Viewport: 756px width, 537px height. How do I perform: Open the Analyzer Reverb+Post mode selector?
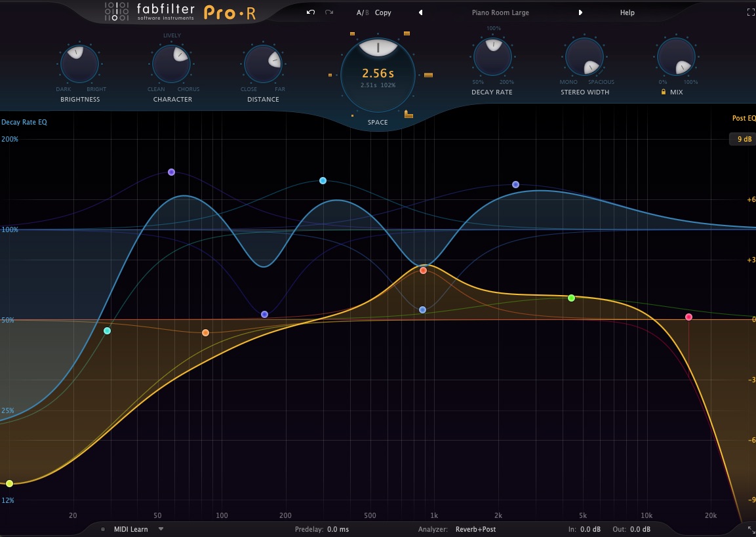475,529
